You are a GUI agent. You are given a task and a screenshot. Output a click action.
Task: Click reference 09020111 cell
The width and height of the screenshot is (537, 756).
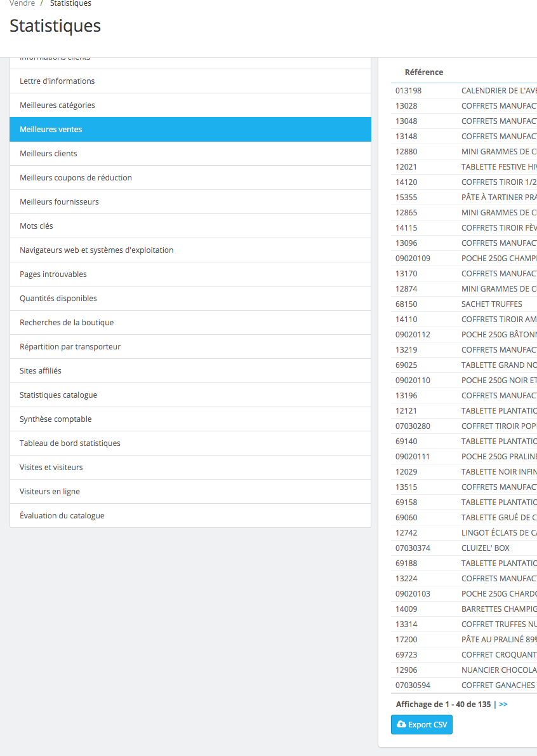[x=413, y=456]
